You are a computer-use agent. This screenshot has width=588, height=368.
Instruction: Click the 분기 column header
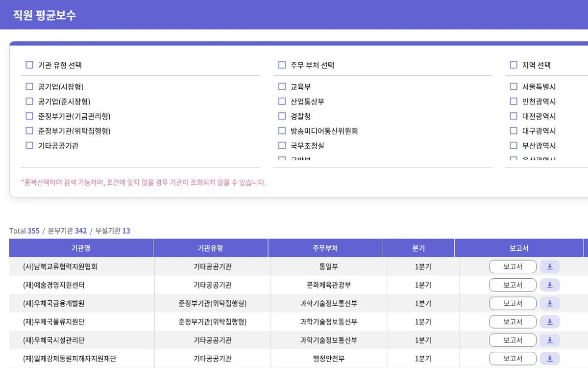click(x=419, y=248)
